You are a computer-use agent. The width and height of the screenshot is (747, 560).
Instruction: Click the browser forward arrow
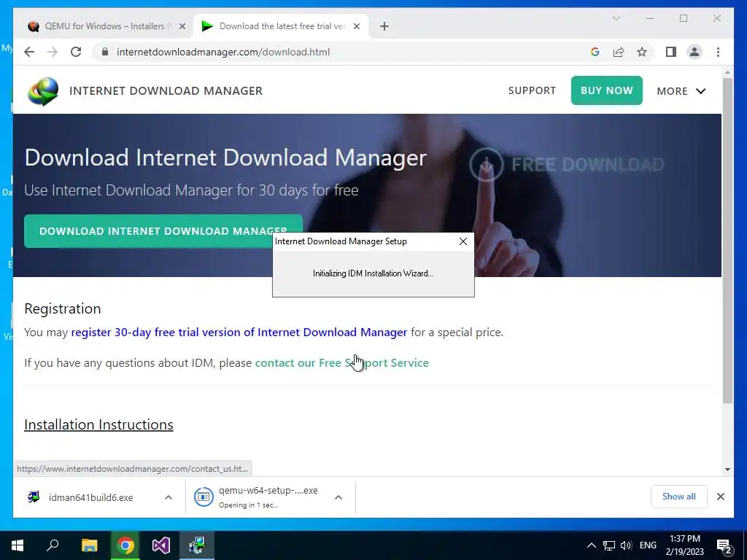53,52
